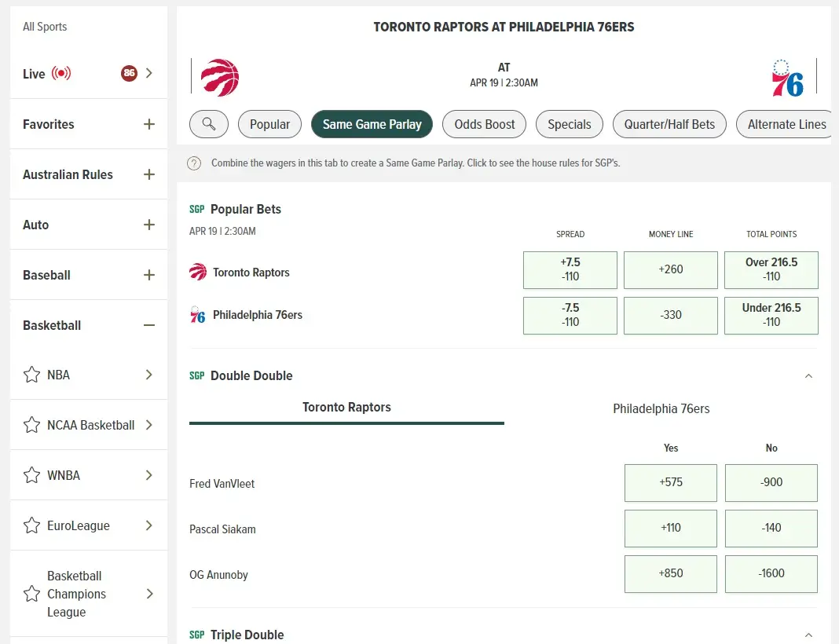Open the Quarter/Half Bets tab

pyautogui.click(x=669, y=124)
